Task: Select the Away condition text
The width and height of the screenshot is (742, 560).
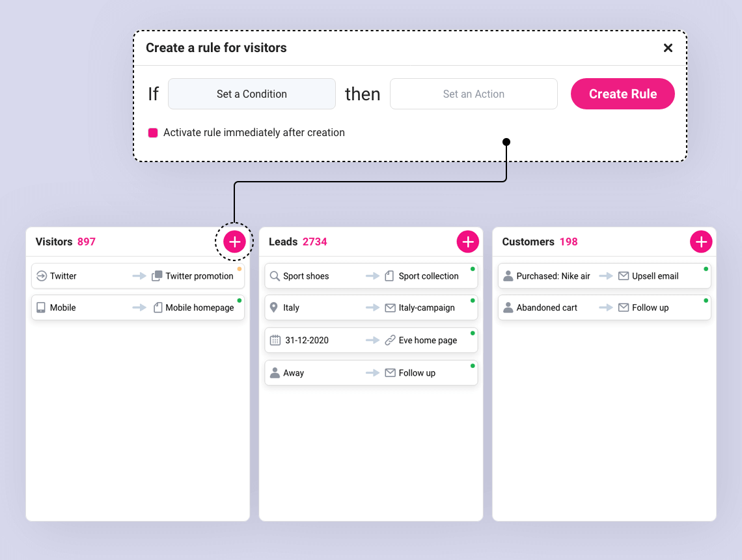Action: point(294,373)
